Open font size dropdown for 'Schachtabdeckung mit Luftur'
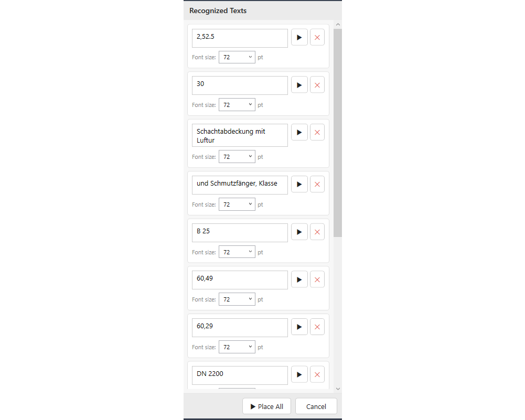525x420 pixels. coord(237,157)
